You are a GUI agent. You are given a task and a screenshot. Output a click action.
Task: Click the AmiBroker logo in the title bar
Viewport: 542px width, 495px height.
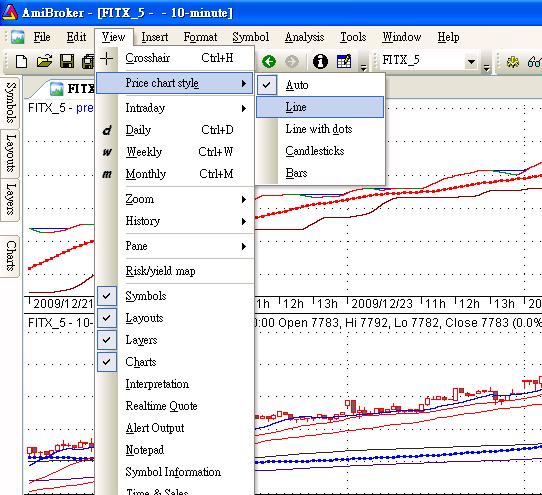[9, 12]
